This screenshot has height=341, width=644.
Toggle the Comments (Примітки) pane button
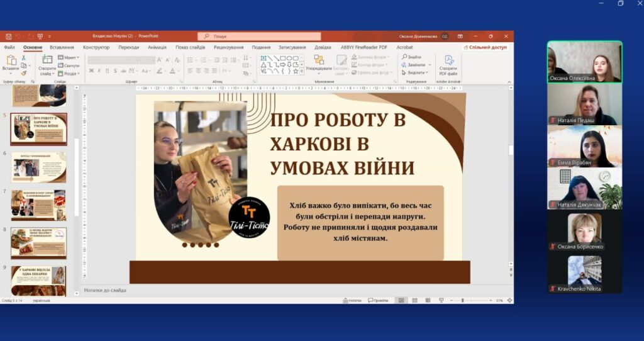point(379,300)
